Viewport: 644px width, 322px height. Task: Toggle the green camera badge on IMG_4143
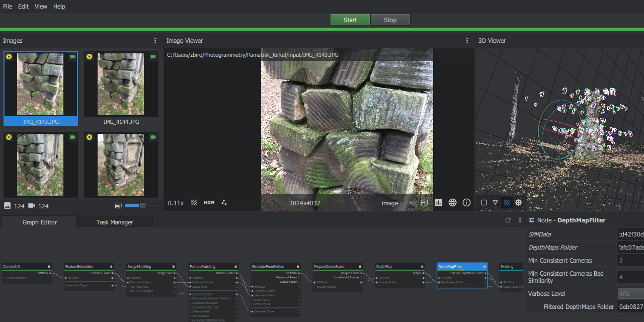(x=72, y=57)
